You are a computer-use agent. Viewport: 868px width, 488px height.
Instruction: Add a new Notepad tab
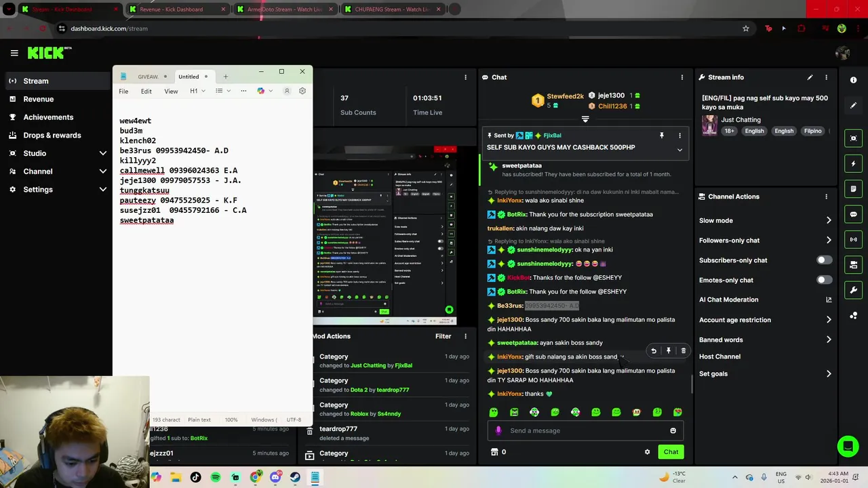click(225, 77)
